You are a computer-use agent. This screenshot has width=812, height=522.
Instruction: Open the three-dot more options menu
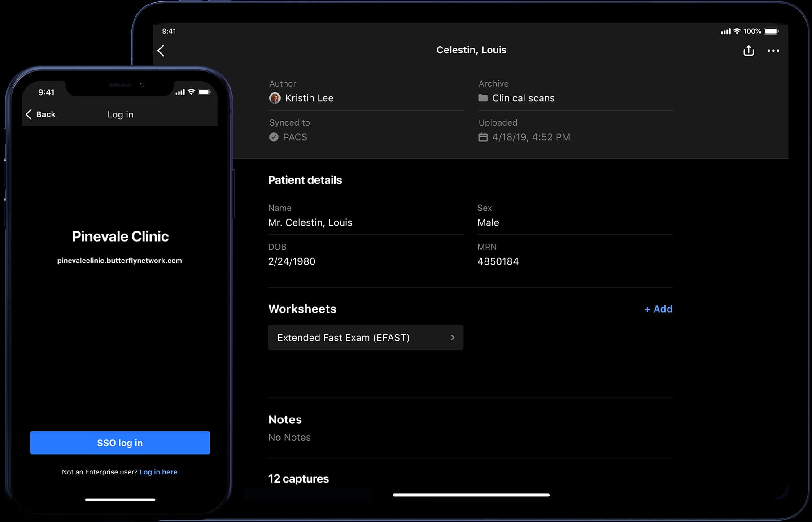[773, 51]
